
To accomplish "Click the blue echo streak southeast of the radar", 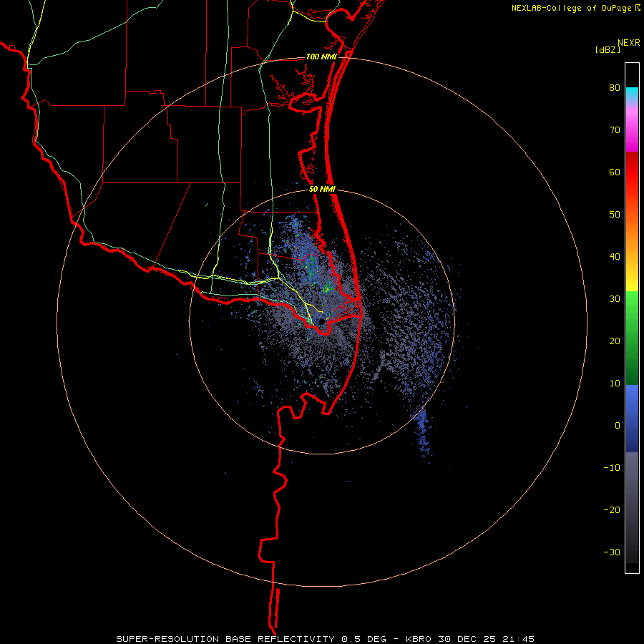I will (x=423, y=434).
